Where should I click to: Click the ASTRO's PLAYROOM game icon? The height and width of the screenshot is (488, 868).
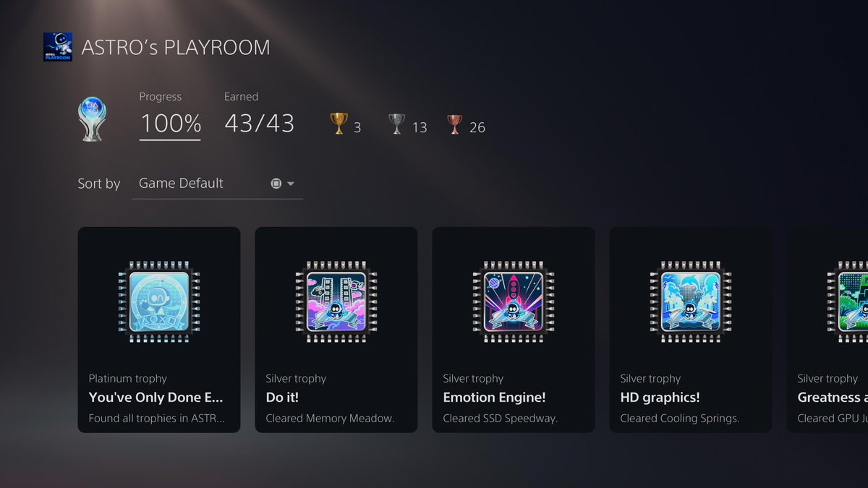(x=58, y=47)
